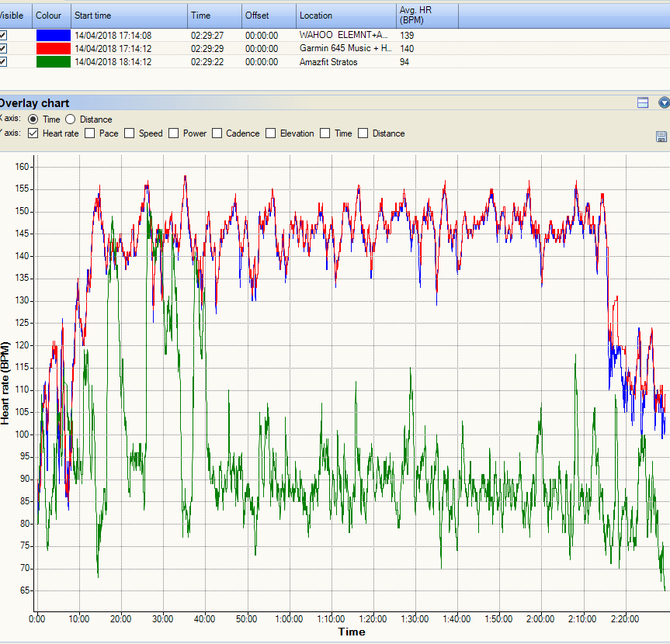Uncheck the Heart rate Y axis checkbox
670x644 pixels.
coord(33,133)
